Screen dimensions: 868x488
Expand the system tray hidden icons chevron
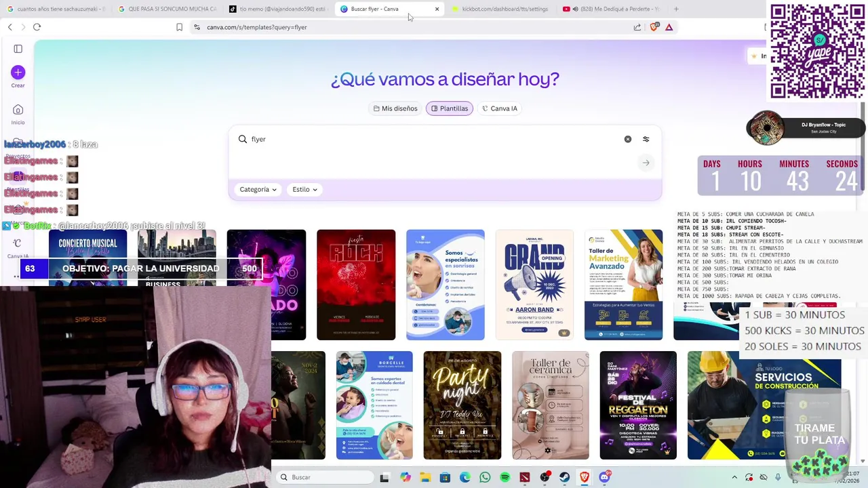pos(734,477)
